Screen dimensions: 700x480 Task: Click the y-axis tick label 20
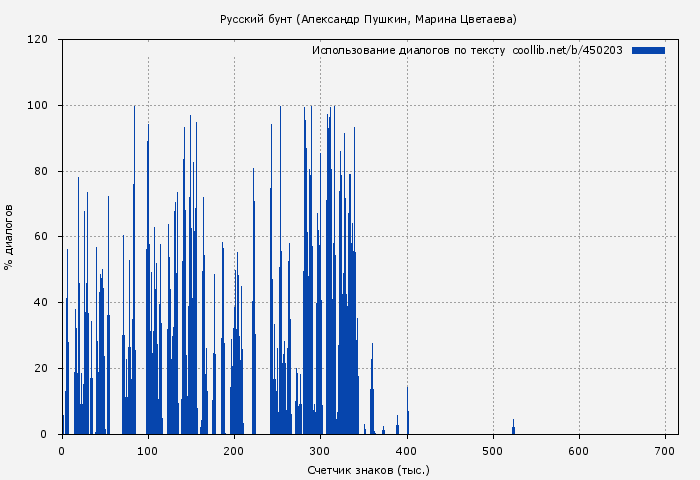[41, 369]
